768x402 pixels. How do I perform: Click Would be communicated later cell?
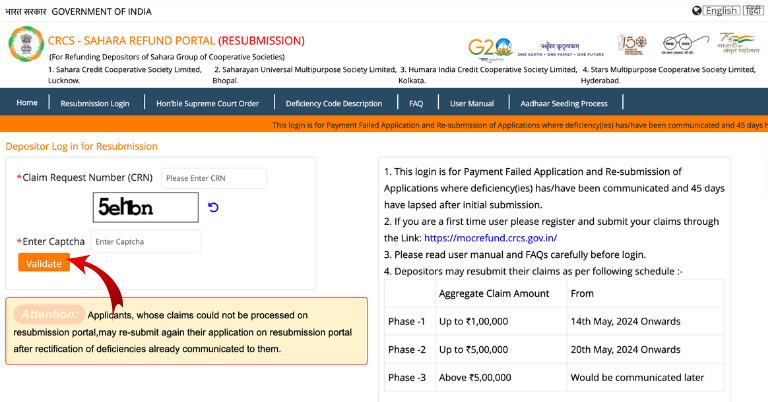(x=646, y=377)
